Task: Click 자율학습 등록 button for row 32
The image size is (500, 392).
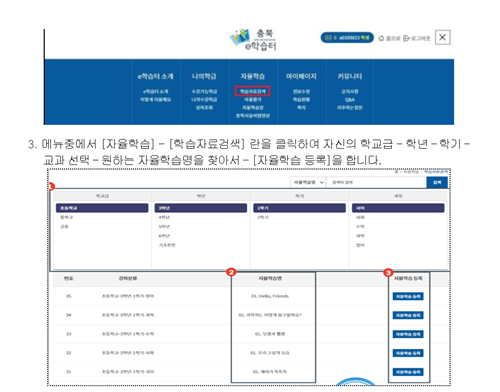Action: click(x=408, y=353)
